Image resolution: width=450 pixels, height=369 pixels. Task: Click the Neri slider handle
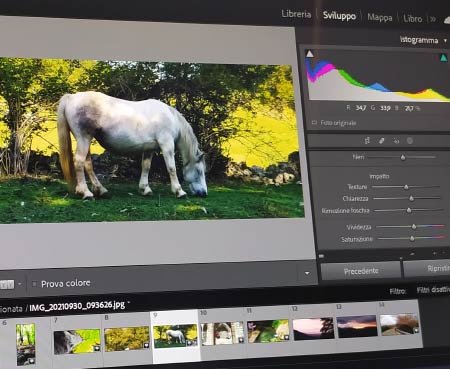tap(403, 157)
